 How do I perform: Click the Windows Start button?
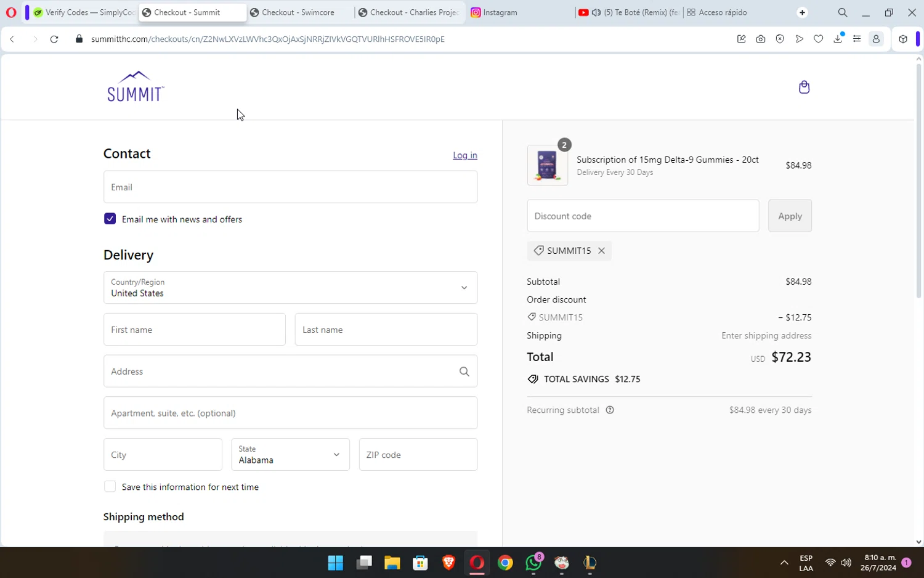pos(336,563)
